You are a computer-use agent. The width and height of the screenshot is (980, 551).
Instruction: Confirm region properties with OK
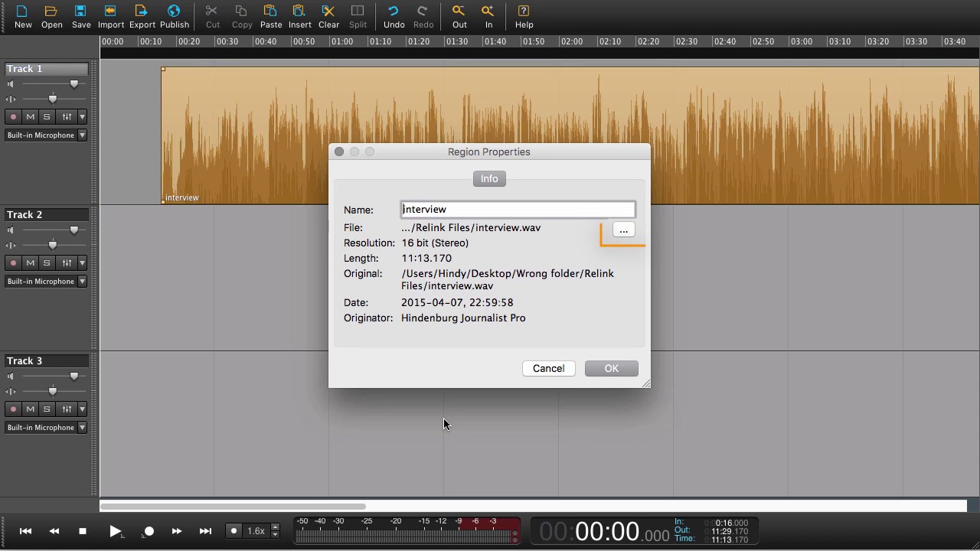coord(611,369)
